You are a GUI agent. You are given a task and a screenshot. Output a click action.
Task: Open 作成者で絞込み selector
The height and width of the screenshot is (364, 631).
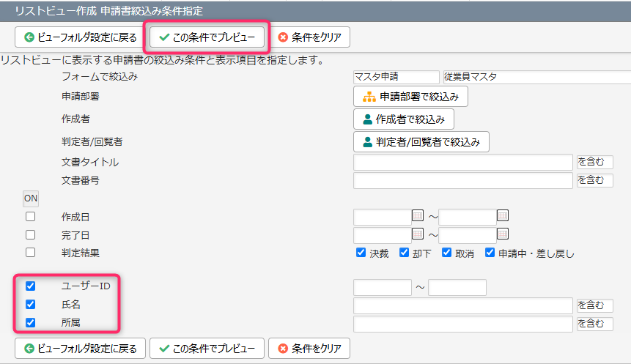coord(404,119)
